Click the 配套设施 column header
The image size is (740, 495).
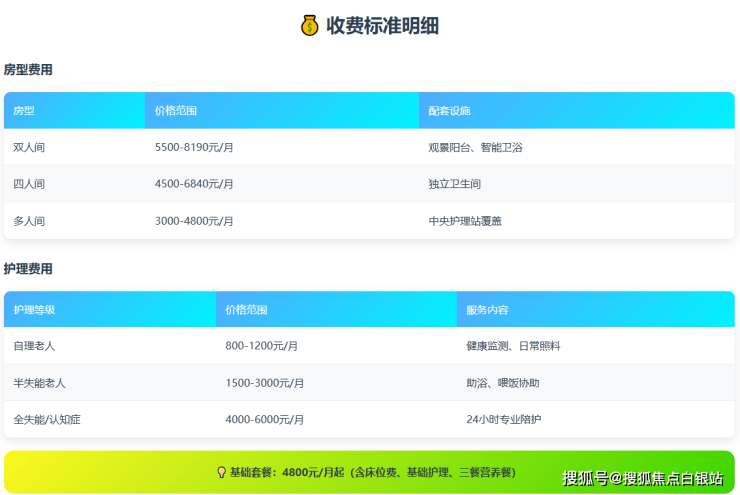pyautogui.click(x=449, y=110)
